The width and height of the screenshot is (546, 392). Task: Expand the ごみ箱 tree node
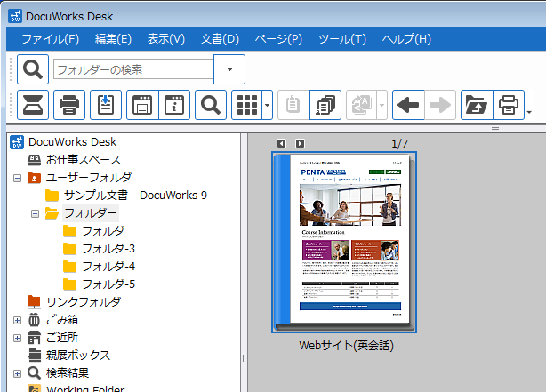click(18, 320)
